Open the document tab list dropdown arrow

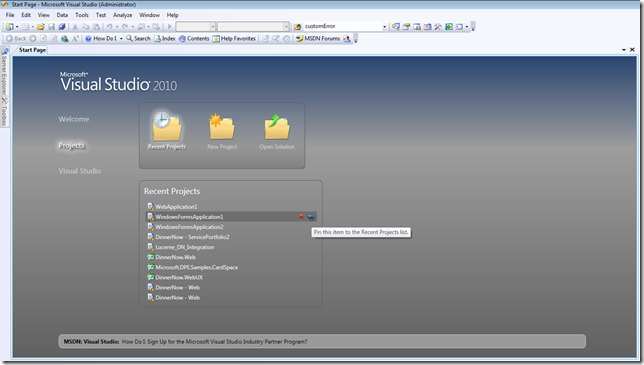[x=624, y=50]
